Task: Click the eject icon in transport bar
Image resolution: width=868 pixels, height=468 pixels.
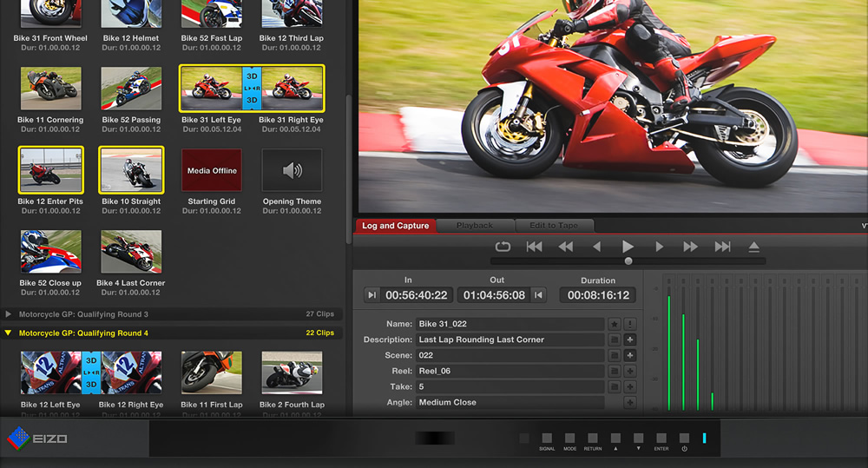Action: 754,247
